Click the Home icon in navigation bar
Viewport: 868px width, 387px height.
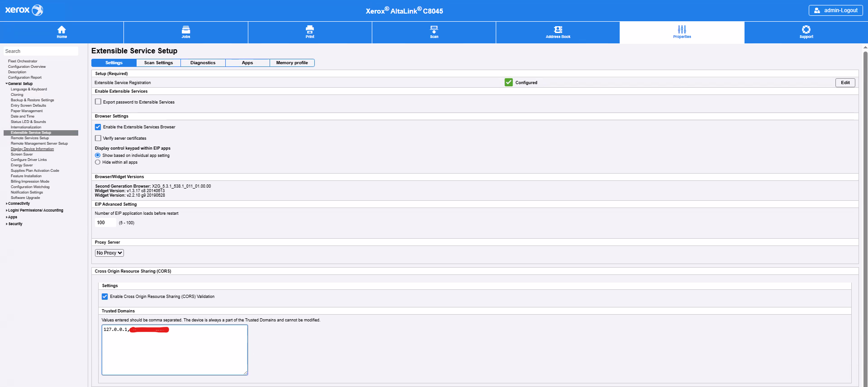pyautogui.click(x=62, y=30)
